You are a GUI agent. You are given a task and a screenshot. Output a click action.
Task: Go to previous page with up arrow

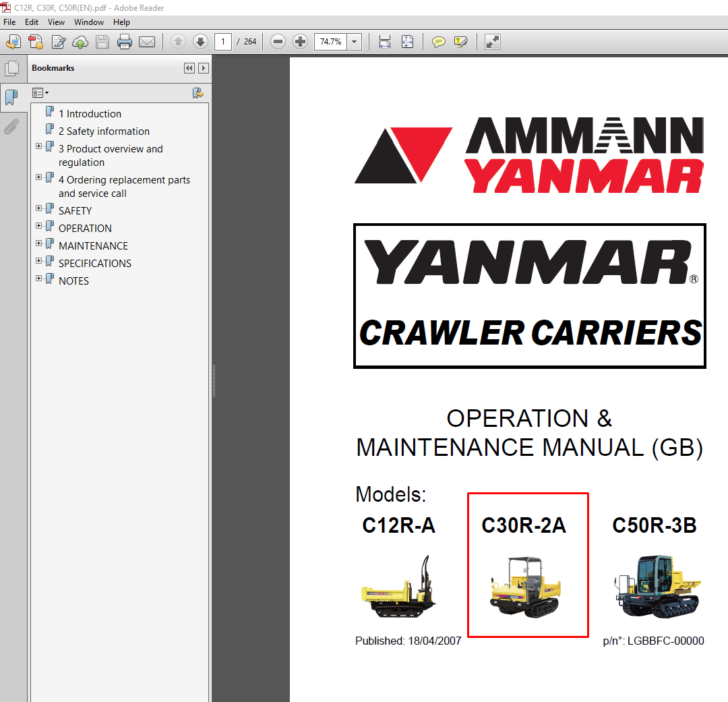(x=178, y=42)
